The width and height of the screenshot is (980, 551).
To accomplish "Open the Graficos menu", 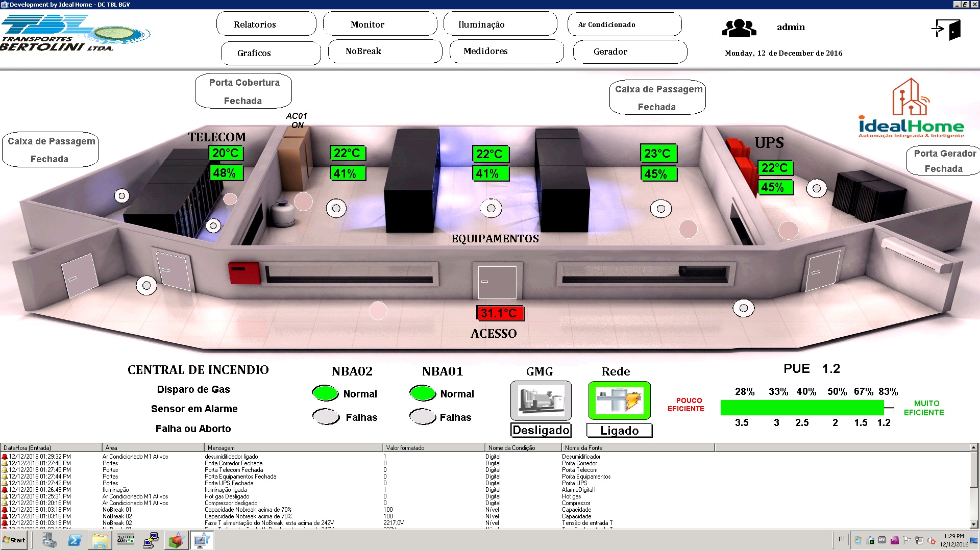I will 271,53.
